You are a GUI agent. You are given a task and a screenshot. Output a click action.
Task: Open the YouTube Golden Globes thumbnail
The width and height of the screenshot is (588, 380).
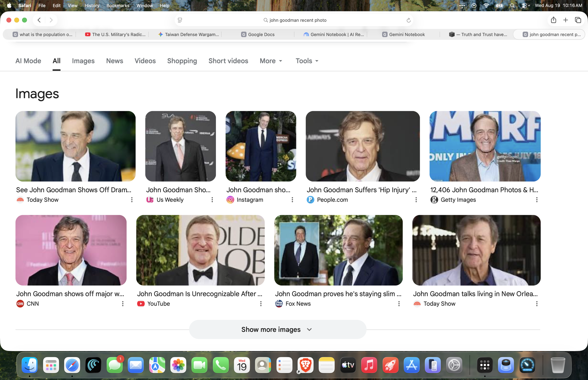200,250
